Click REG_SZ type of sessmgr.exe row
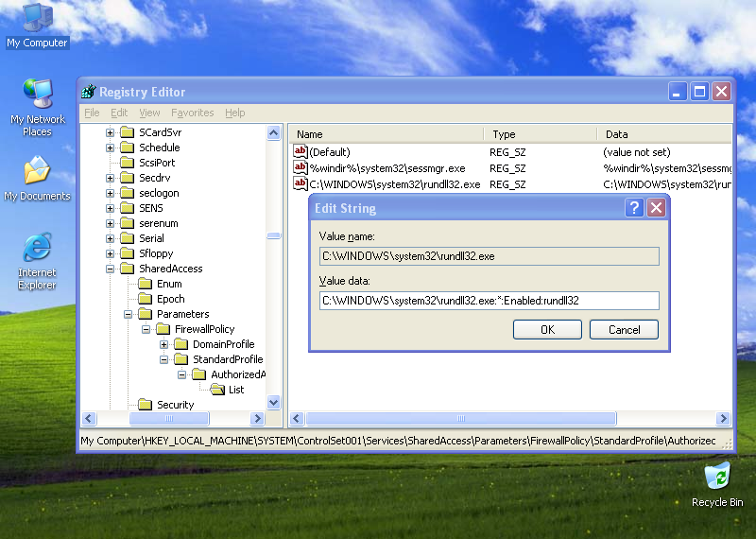 507,168
